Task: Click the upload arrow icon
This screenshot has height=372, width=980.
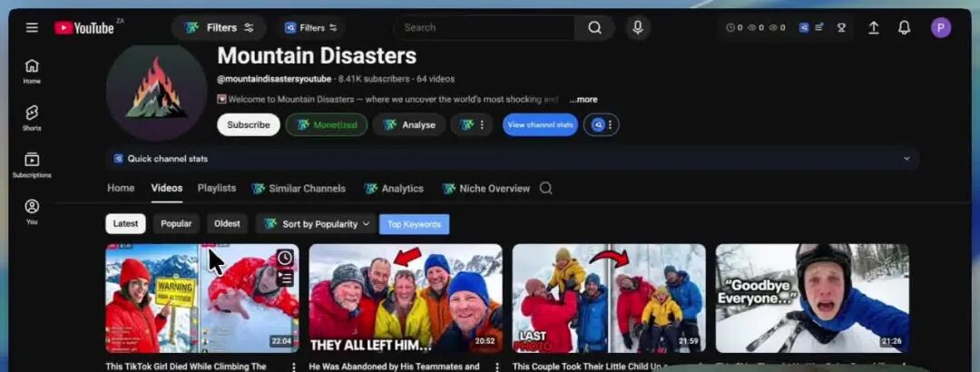Action: click(x=873, y=27)
